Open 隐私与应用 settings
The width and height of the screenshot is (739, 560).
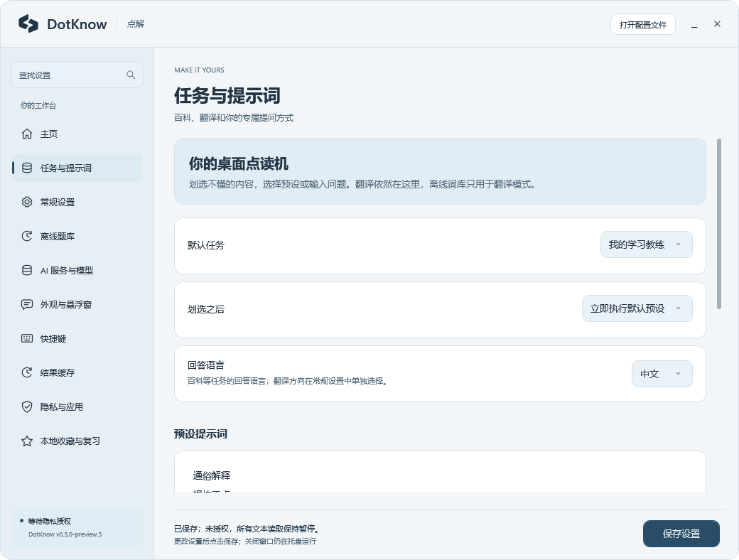pyautogui.click(x=77, y=406)
